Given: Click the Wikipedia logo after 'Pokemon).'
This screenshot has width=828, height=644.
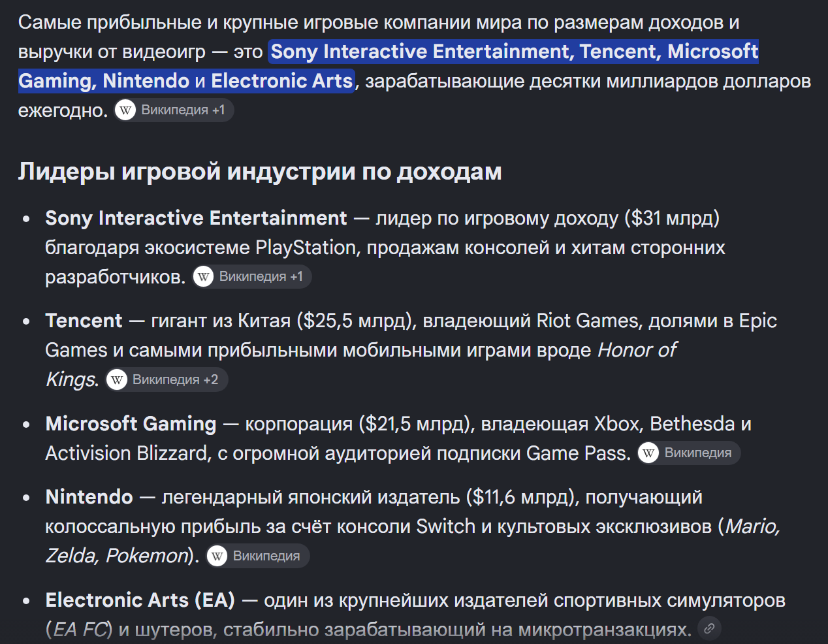Looking at the screenshot, I should [217, 556].
